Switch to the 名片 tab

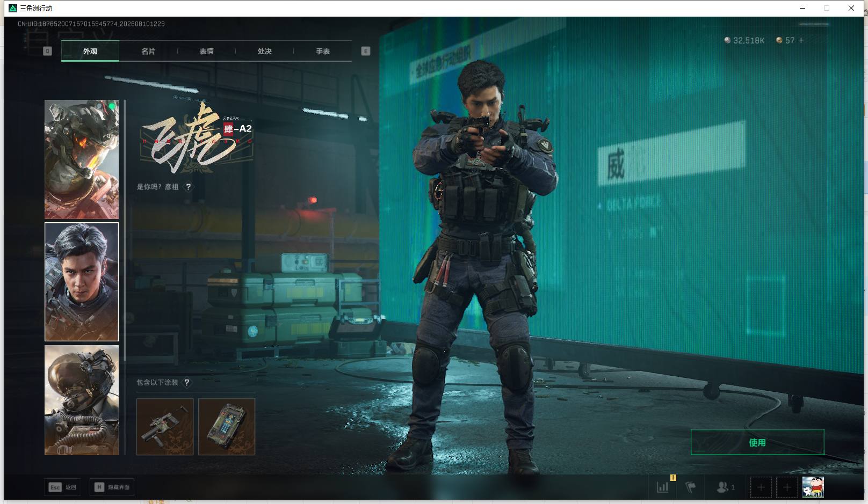[x=148, y=51]
